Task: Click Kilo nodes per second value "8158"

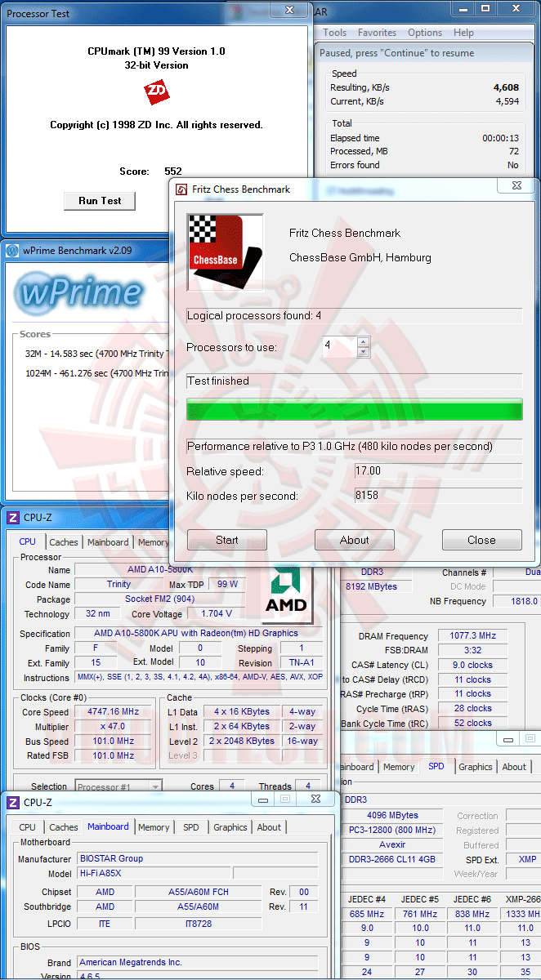Action: (437, 496)
